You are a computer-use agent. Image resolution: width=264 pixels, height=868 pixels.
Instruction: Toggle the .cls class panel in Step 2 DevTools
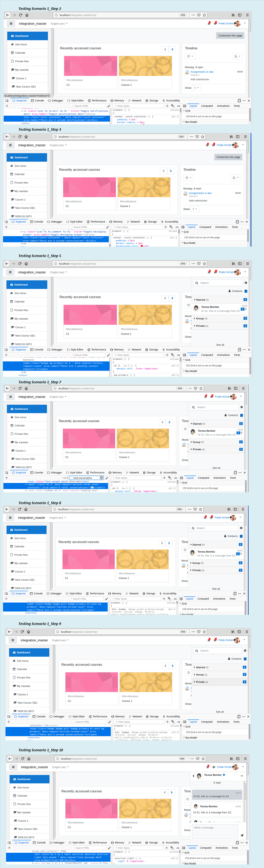click(x=178, y=106)
